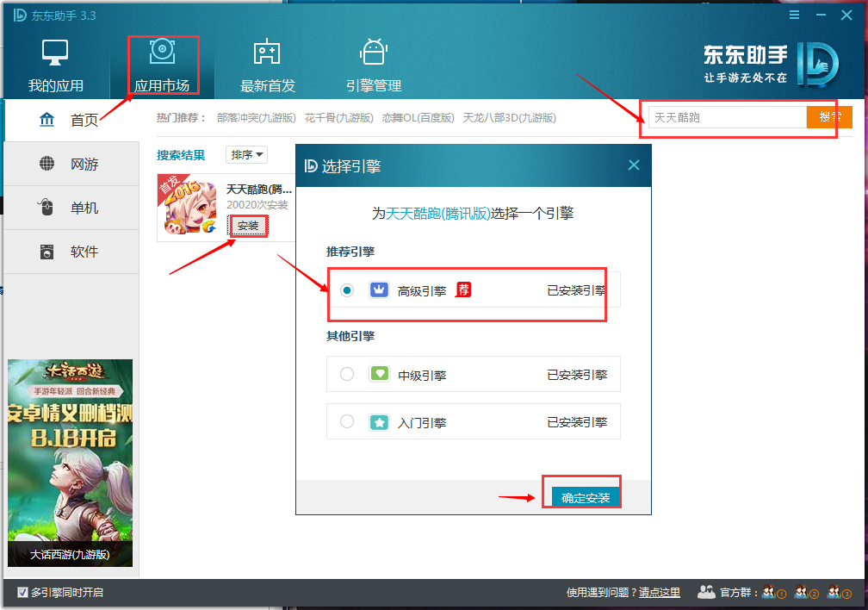Focus the search box with 天天酷跑
868x610 pixels.
[728, 117]
